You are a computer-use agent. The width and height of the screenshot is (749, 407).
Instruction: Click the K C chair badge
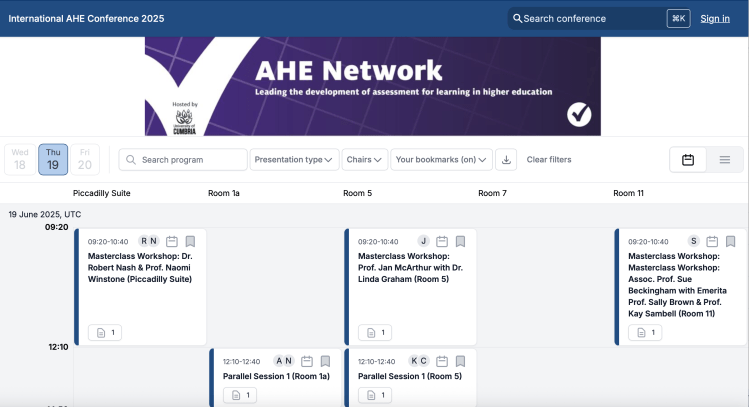pyautogui.click(x=419, y=361)
